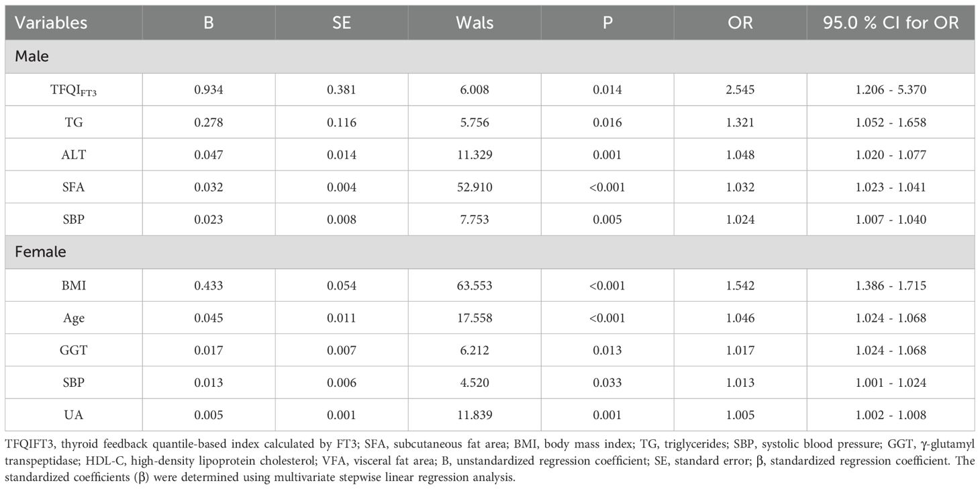The width and height of the screenshot is (980, 489).
Task: Select the Wals value 52.910
Action: click(475, 187)
